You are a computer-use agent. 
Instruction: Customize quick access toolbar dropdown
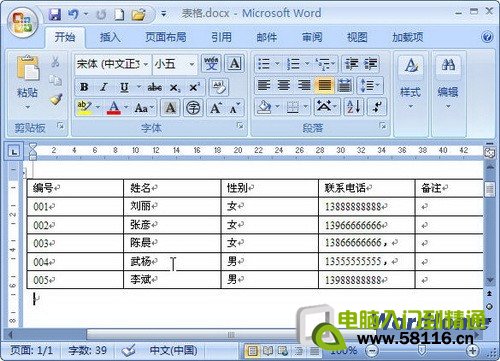(163, 14)
